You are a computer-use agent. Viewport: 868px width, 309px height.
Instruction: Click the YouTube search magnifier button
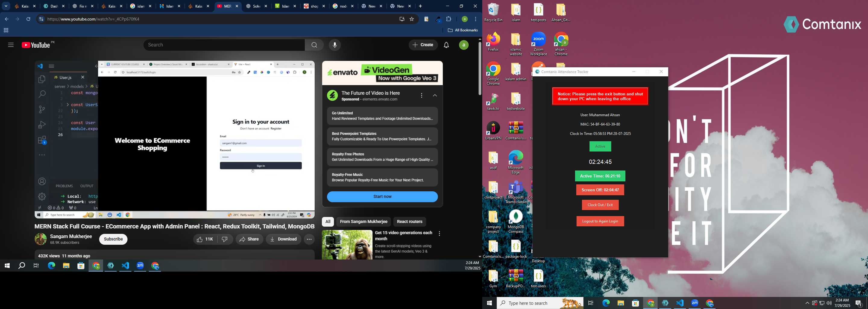pyautogui.click(x=314, y=45)
